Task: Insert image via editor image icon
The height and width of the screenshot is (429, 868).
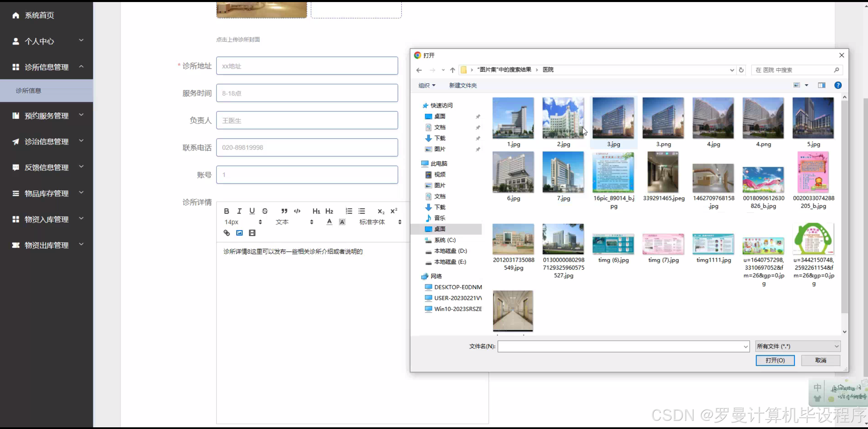Action: pos(239,233)
